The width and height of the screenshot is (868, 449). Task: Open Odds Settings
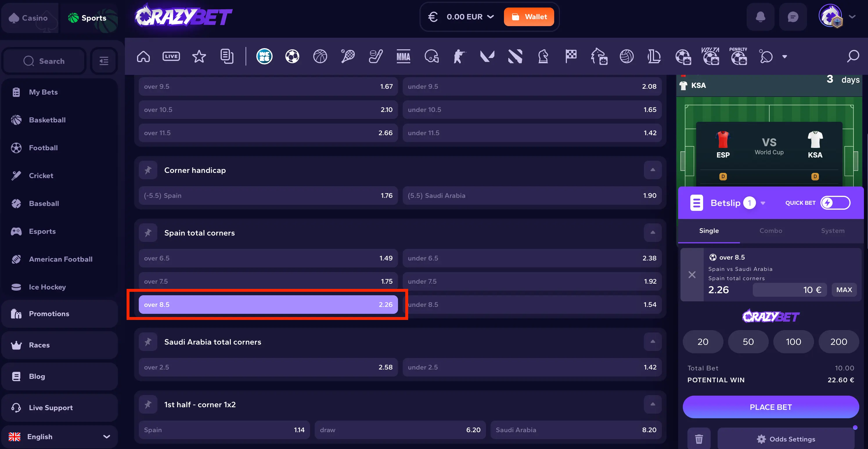click(x=786, y=439)
